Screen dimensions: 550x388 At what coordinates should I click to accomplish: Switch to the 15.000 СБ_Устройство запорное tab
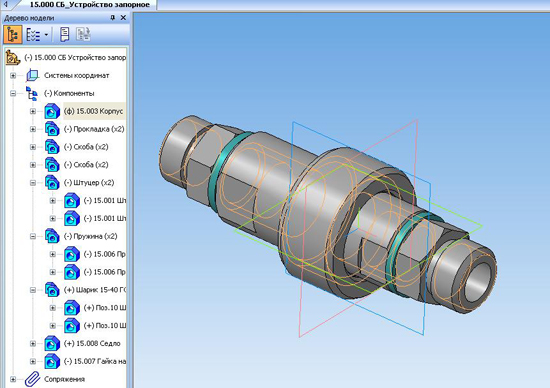click(x=89, y=5)
